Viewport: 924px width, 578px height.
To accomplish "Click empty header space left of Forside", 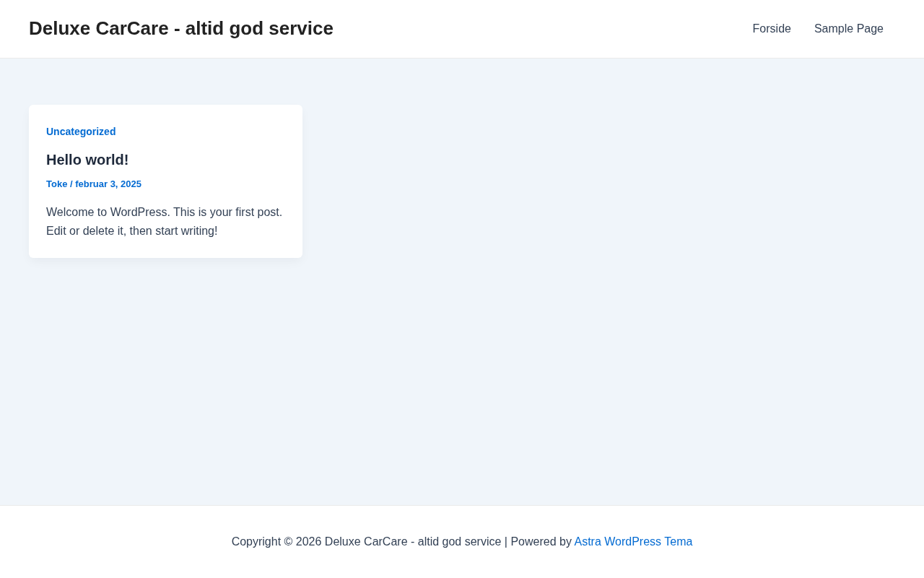I will pyautogui.click(x=541, y=29).
